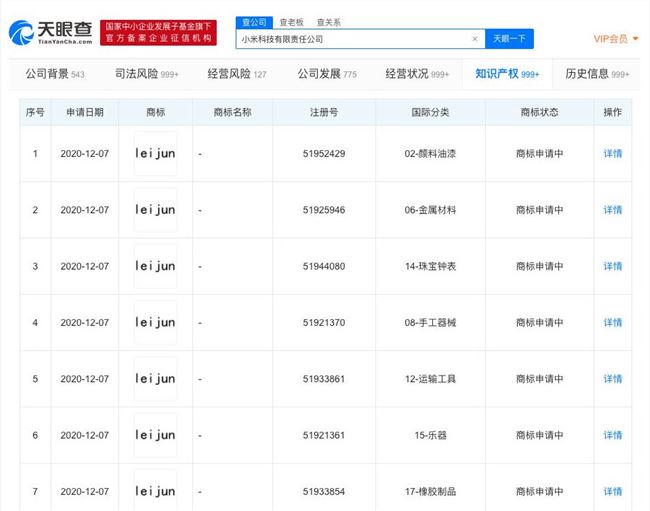The width and height of the screenshot is (650, 511).
Task: Click registration number 51921370
Action: [324, 323]
